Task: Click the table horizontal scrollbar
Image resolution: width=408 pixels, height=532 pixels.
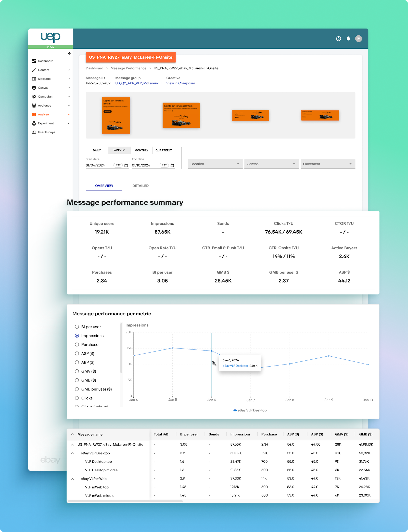Action: pos(125,501)
